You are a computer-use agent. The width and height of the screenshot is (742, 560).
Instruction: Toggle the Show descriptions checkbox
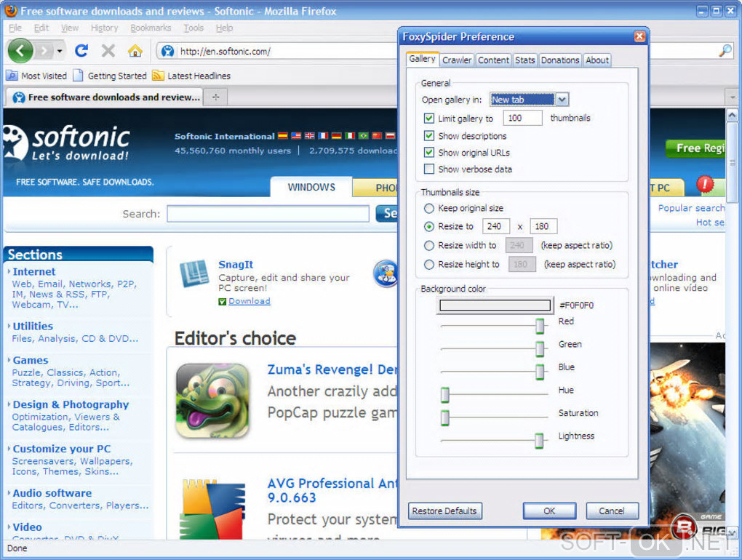[x=429, y=136]
